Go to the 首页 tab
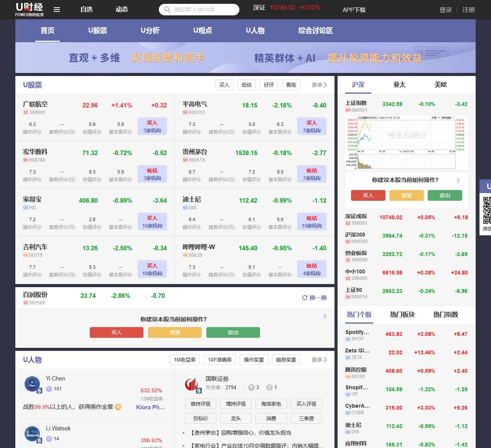The width and height of the screenshot is (491, 448). pyautogui.click(x=48, y=31)
